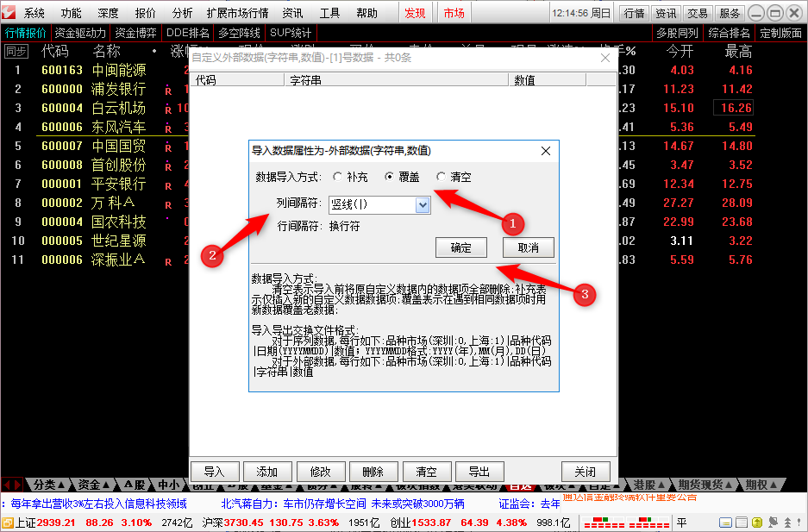Switch to the 行情报价 tab
This screenshot has width=808, height=532.
pos(25,33)
